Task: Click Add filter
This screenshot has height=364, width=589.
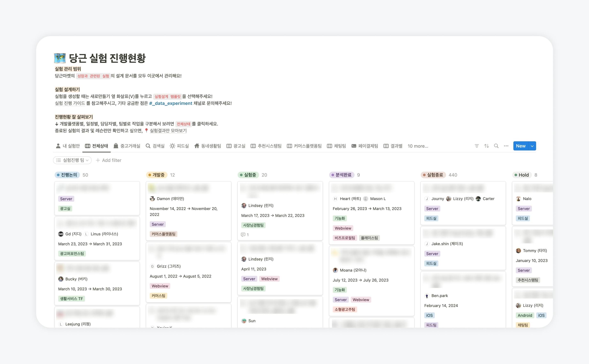Action: point(109,160)
